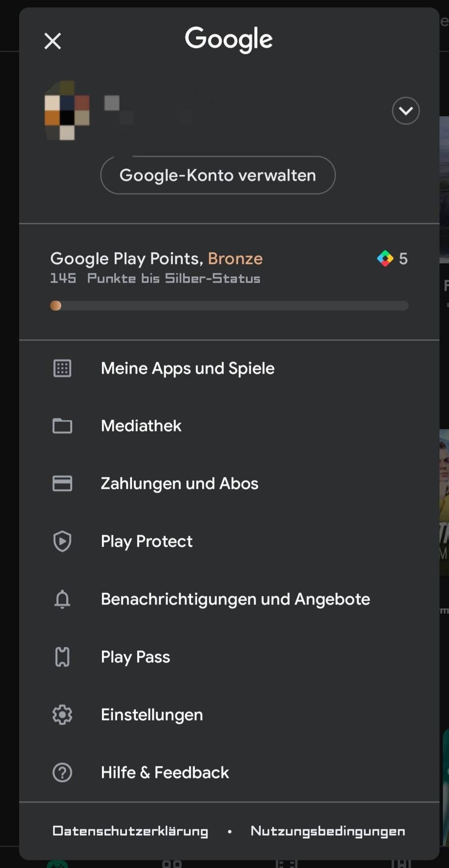Tap the Play Points diamond icon

tap(385, 259)
